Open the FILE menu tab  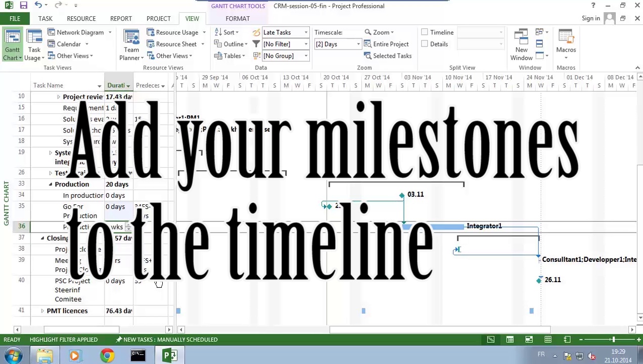point(15,19)
